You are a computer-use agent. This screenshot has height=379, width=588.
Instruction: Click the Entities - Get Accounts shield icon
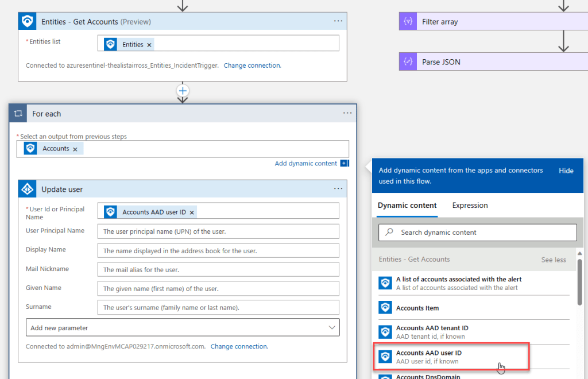click(27, 22)
